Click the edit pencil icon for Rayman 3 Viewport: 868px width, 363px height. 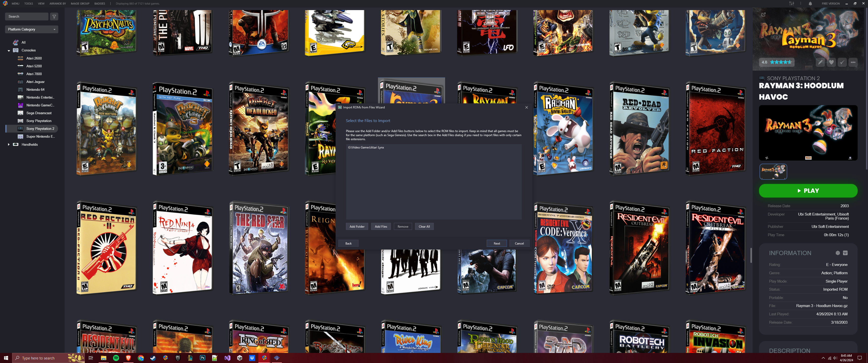click(820, 62)
